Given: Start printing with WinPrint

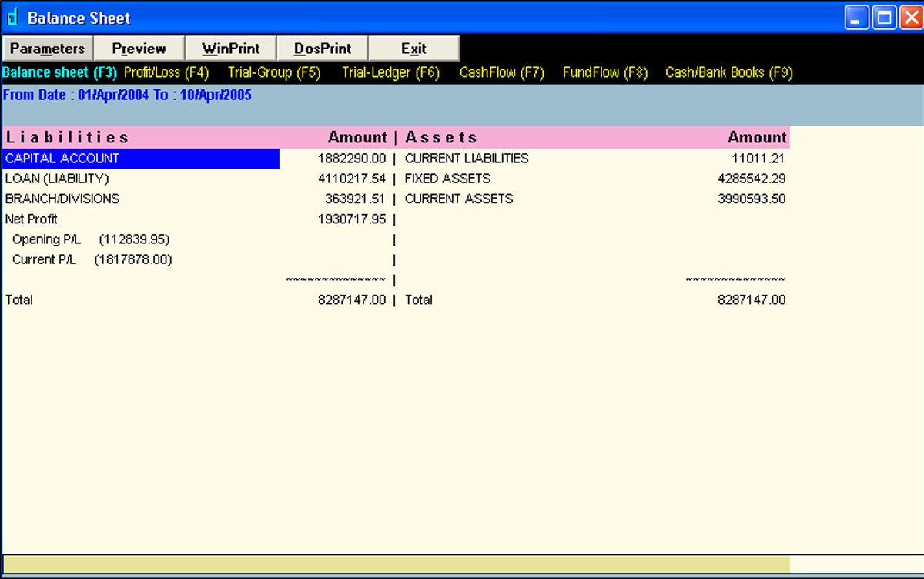Looking at the screenshot, I should click(x=230, y=48).
